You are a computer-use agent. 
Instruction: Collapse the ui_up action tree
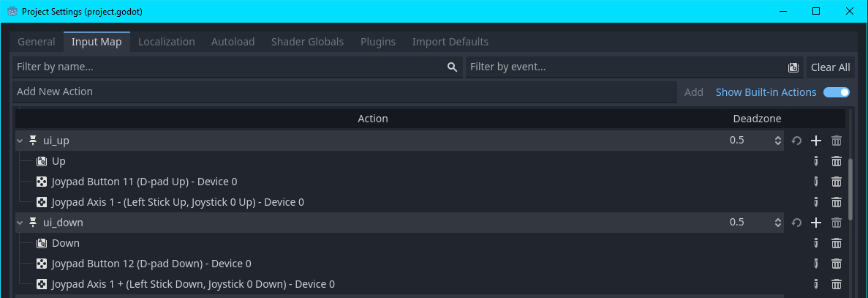pos(20,141)
